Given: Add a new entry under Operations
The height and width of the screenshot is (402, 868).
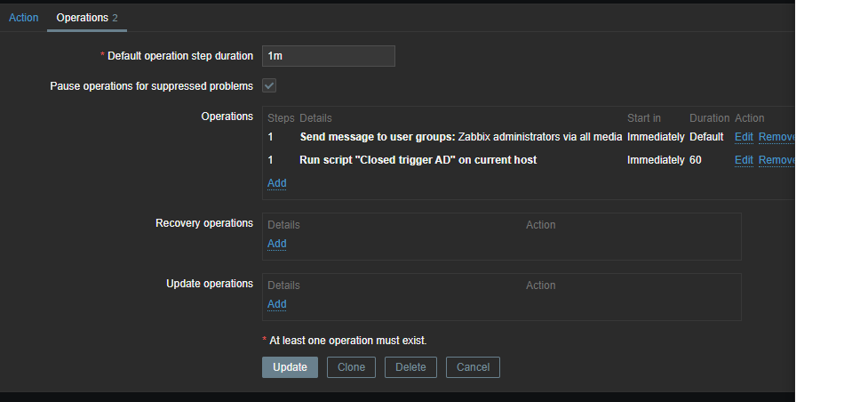Looking at the screenshot, I should tap(276, 183).
